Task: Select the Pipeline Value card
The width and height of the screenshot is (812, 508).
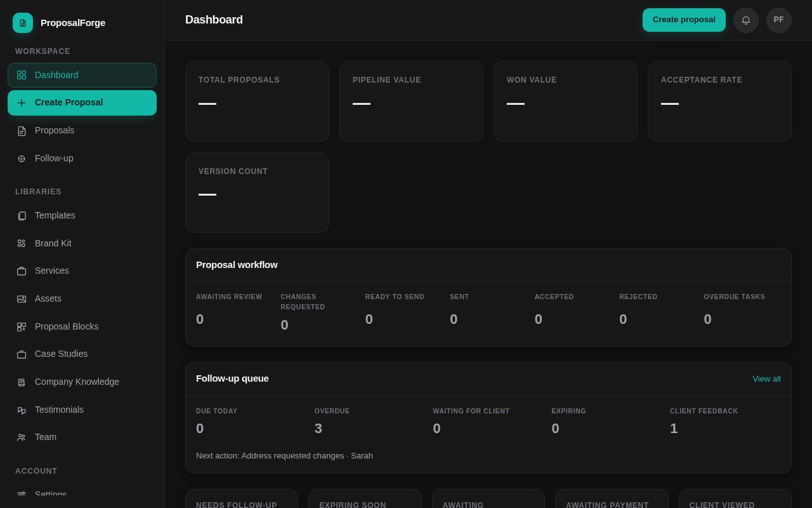Action: coord(411,102)
